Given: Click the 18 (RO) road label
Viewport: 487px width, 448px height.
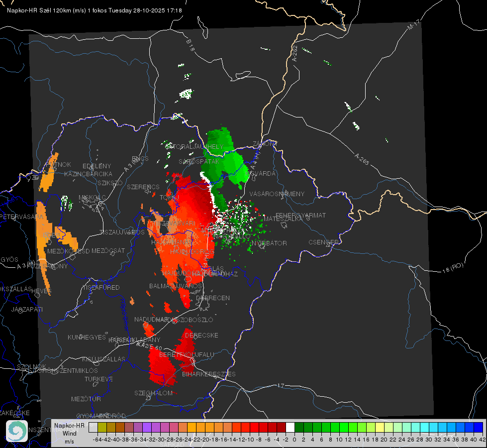Looking at the screenshot, I should (x=453, y=268).
